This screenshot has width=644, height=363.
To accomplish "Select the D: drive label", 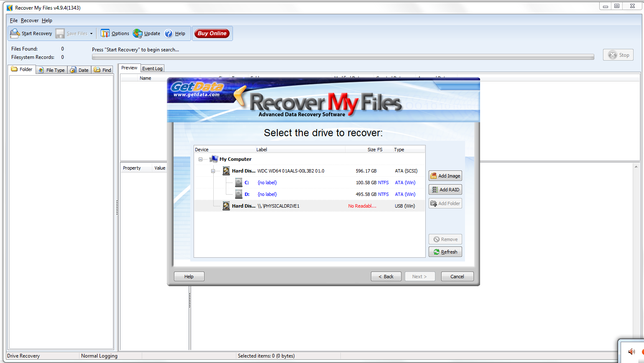I will (247, 194).
